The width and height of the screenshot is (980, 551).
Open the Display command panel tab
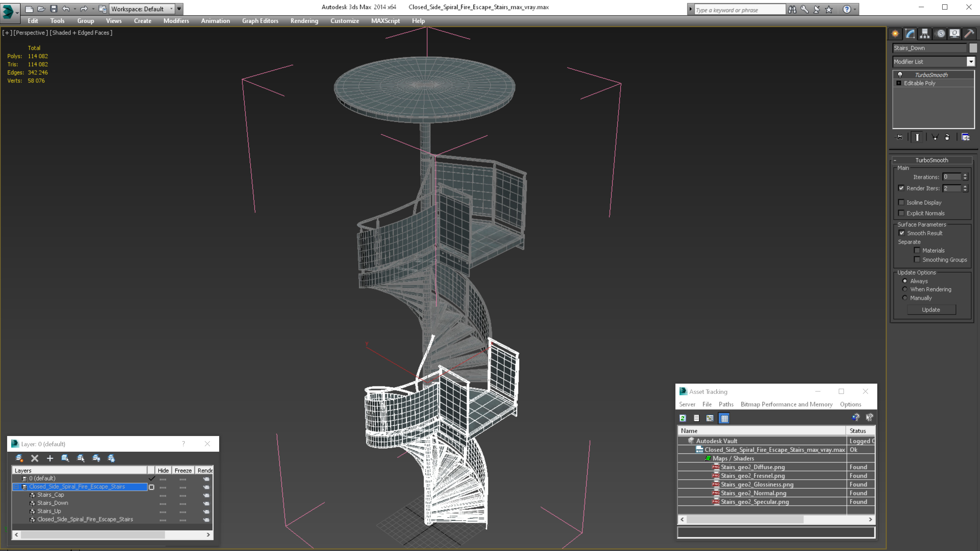coord(954,33)
